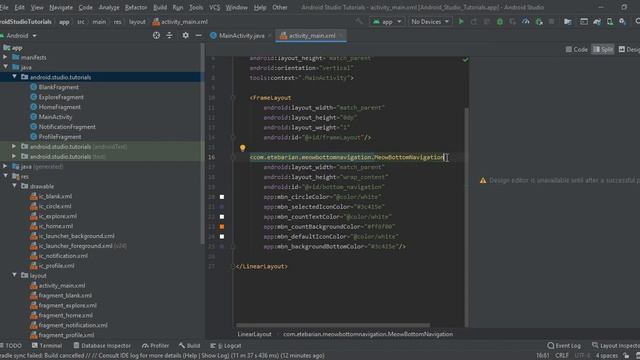The width and height of the screenshot is (640, 360).
Task: Open the Navigate menu
Action: (61, 7)
